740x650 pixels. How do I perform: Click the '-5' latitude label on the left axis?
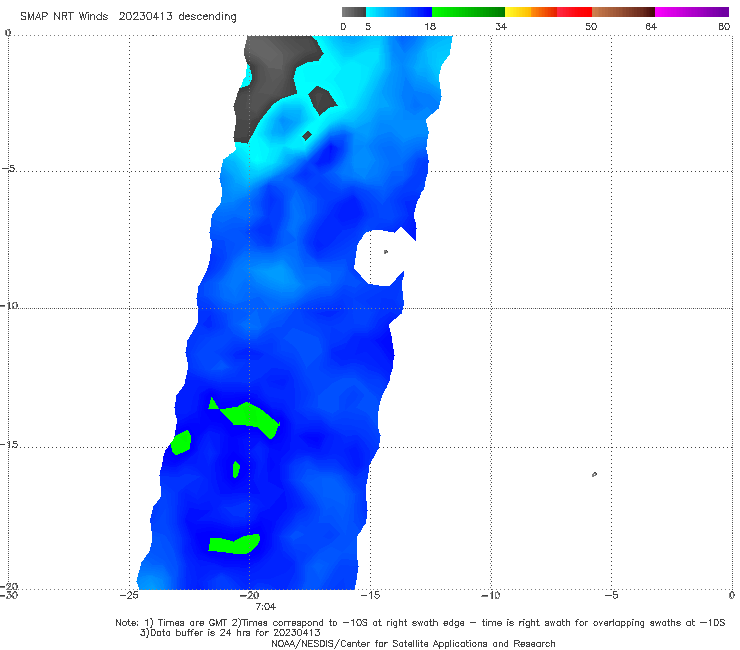click(9, 169)
